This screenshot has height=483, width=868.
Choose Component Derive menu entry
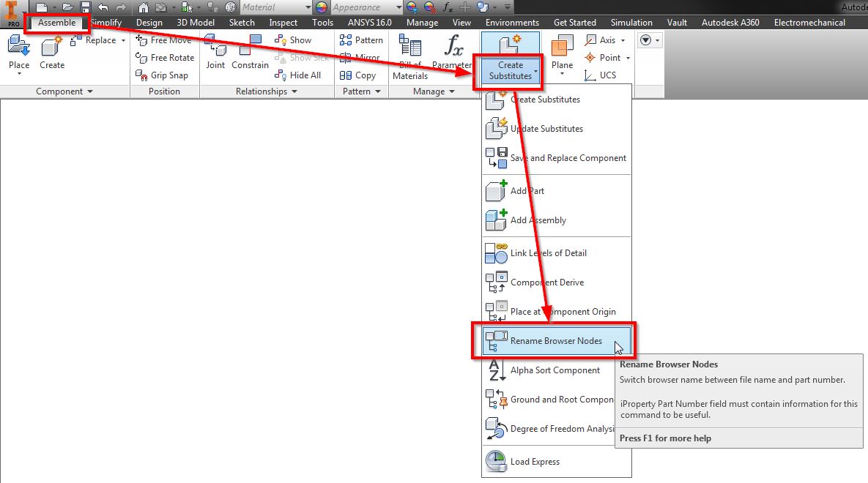point(557,282)
